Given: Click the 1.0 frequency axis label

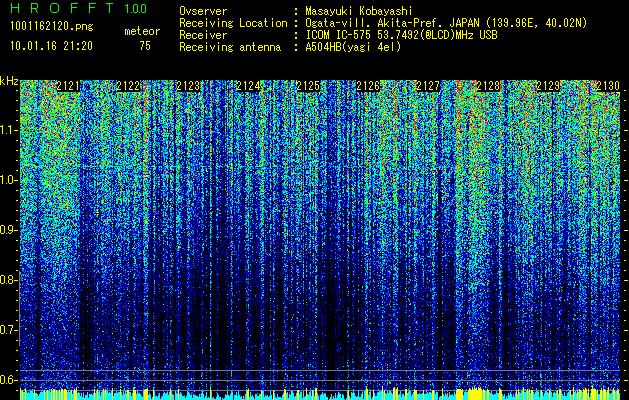Looking at the screenshot, I should tap(9, 180).
